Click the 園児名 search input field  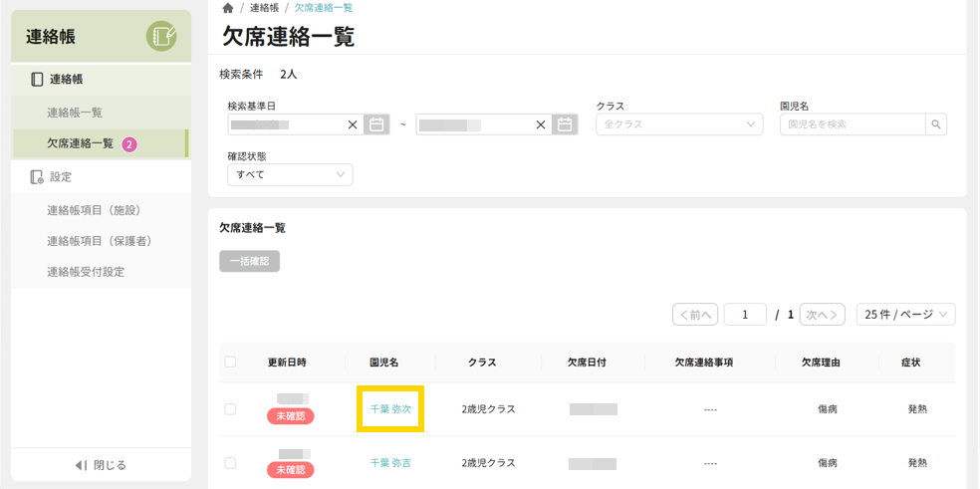[852, 124]
